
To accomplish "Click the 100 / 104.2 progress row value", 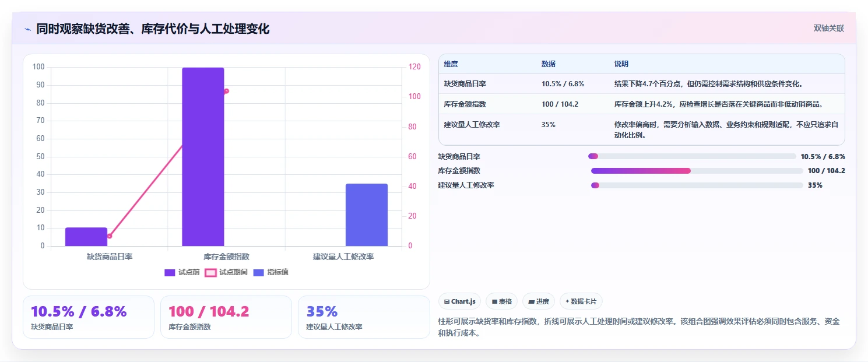I will (x=827, y=171).
